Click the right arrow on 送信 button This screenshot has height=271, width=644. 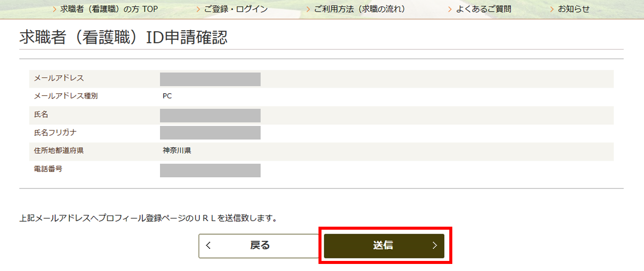coord(435,246)
